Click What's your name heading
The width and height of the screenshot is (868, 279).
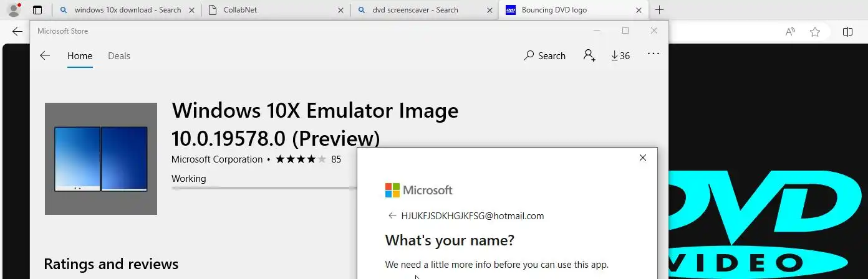pos(450,240)
